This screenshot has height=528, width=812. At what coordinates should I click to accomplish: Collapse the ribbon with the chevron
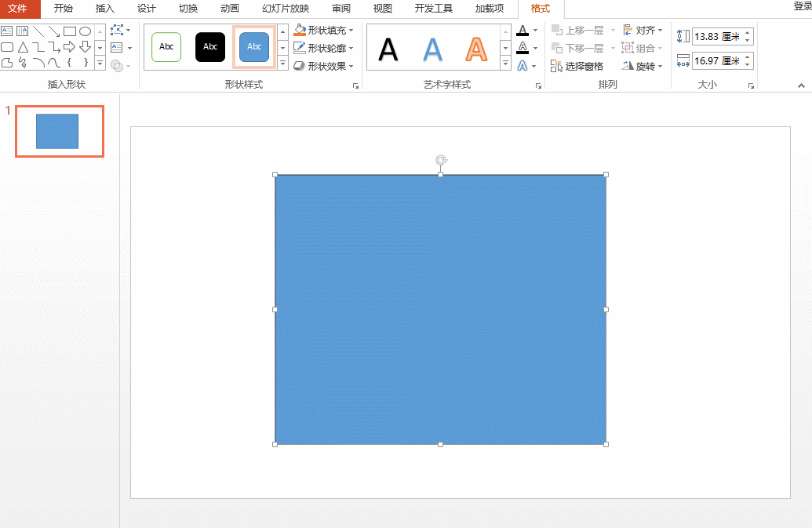[801, 86]
